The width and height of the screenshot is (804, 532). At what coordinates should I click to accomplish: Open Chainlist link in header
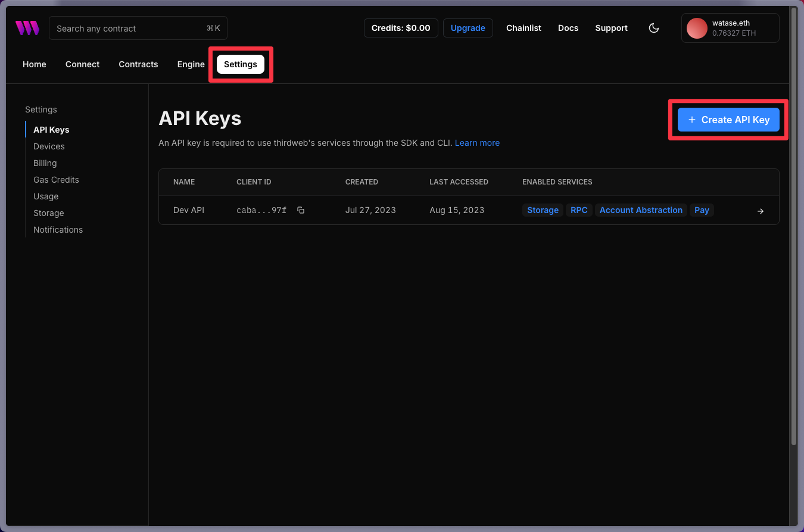[523, 28]
